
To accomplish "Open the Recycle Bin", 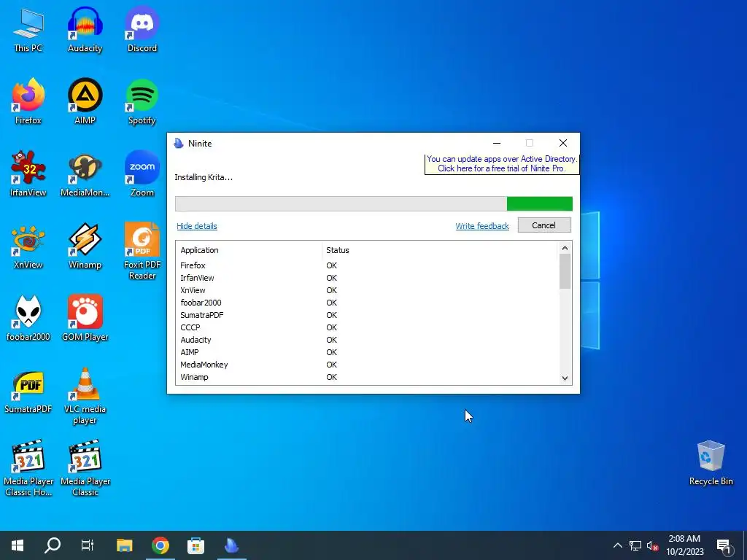I will [711, 463].
